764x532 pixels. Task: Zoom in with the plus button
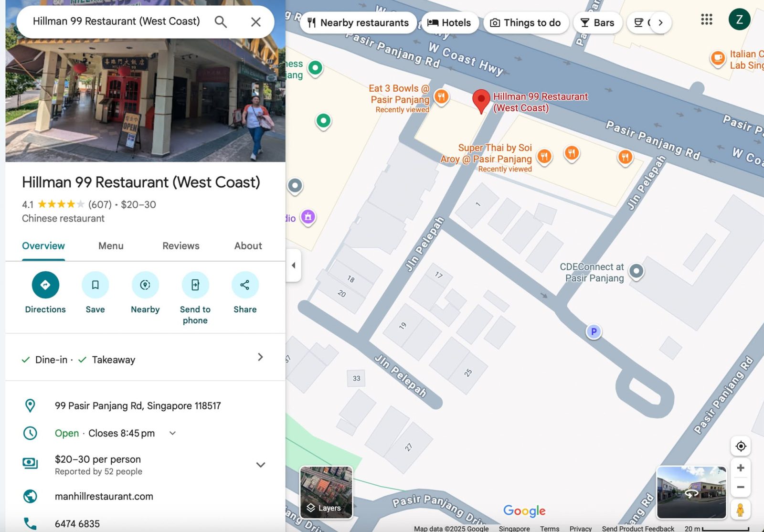(741, 468)
